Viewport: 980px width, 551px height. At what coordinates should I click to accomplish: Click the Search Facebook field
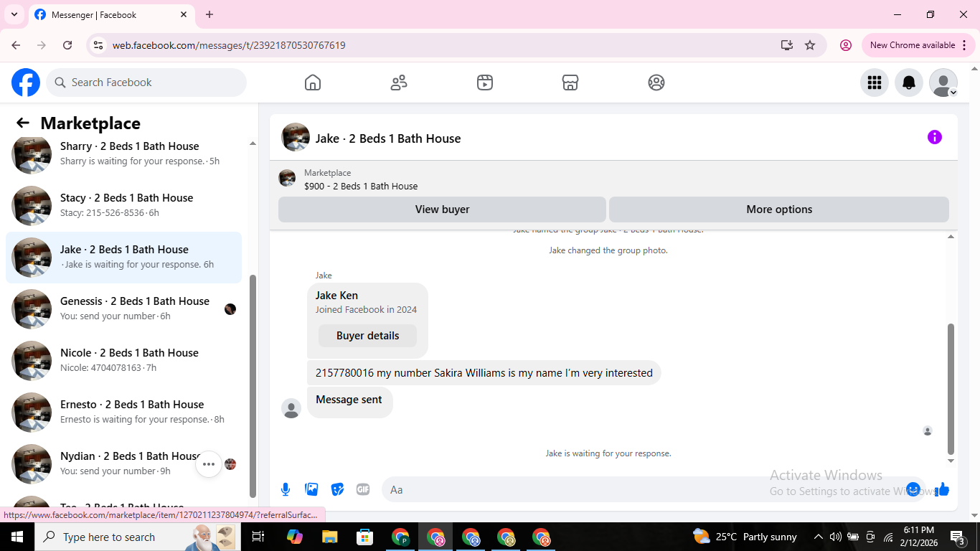[x=146, y=83]
